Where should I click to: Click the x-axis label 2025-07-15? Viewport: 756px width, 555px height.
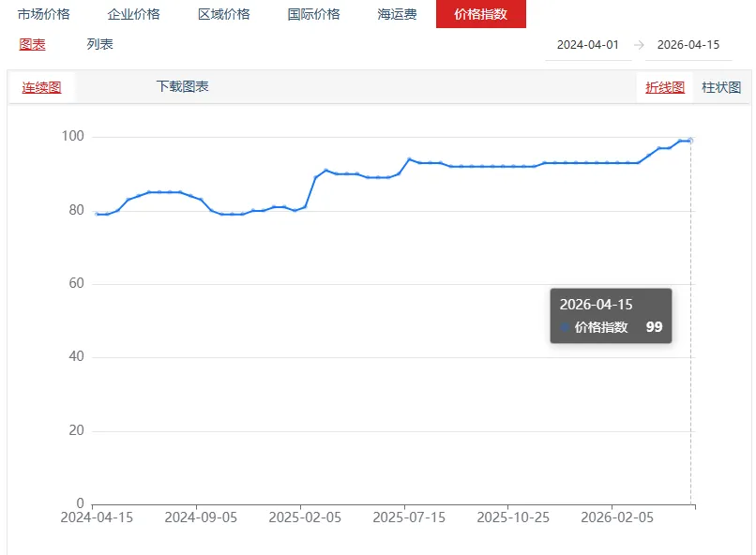coord(409,517)
